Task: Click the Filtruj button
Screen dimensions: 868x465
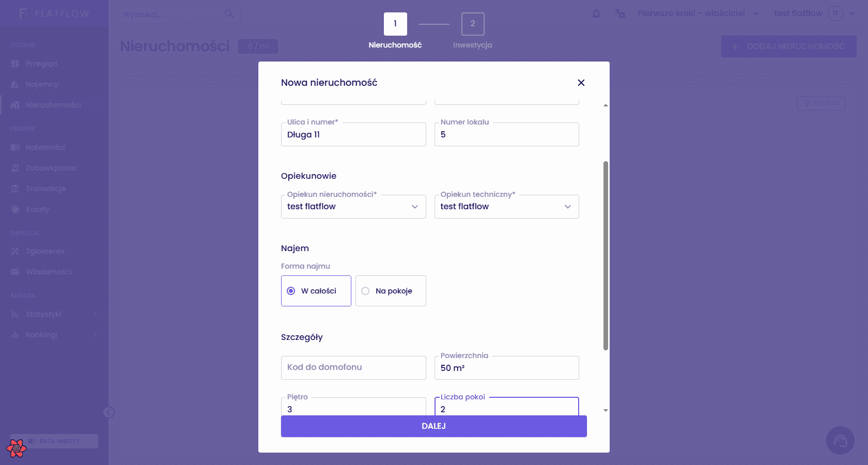Action: (821, 103)
